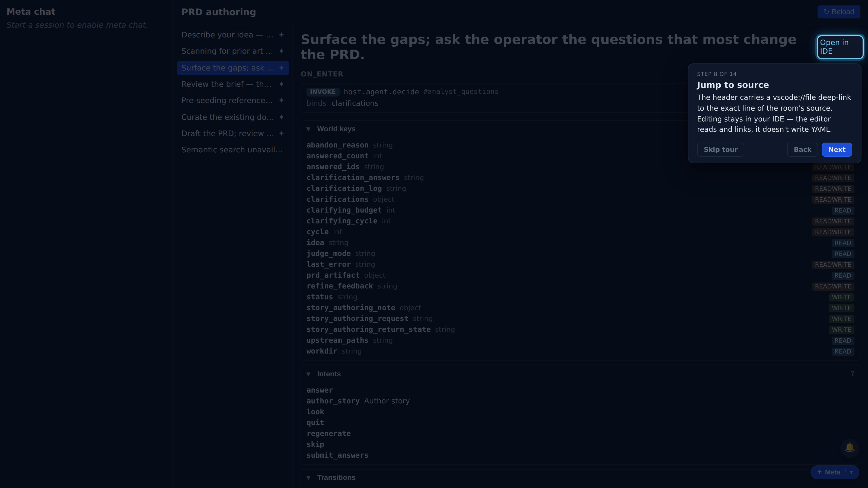Click the sparkle icon beside Surface the gaps
The image size is (868, 488).
(x=281, y=68)
